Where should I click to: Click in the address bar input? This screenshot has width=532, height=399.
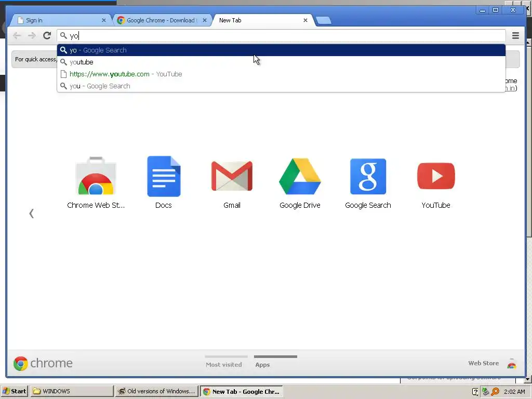click(281, 36)
